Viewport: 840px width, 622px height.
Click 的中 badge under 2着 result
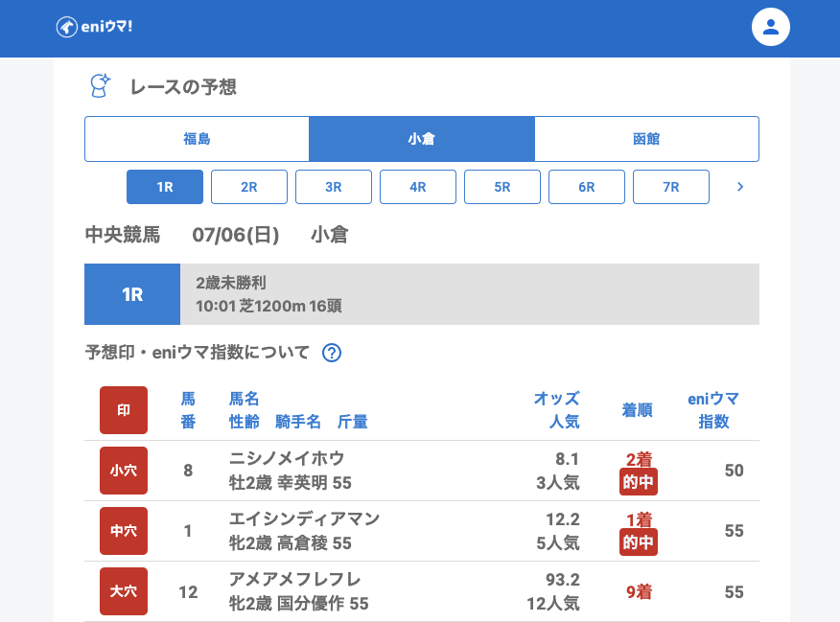[639, 482]
